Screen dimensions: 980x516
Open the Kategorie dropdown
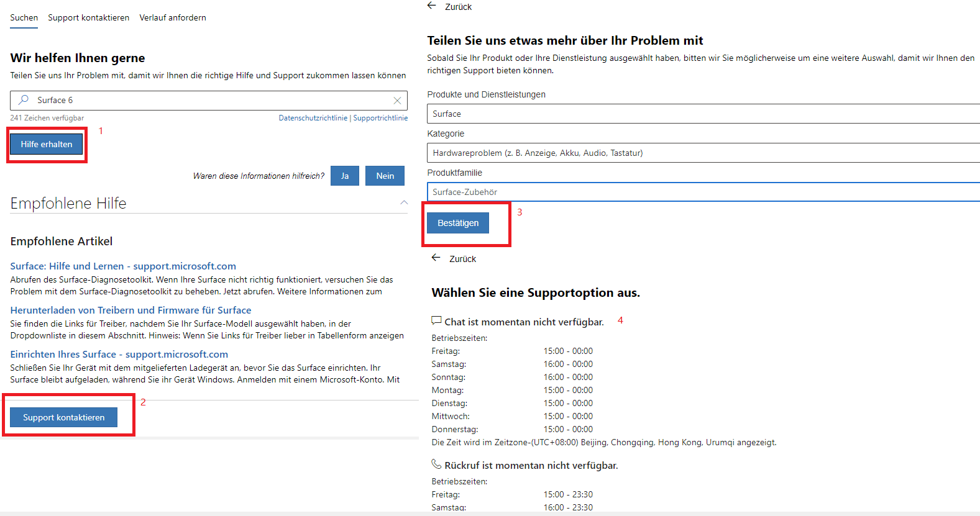point(703,153)
